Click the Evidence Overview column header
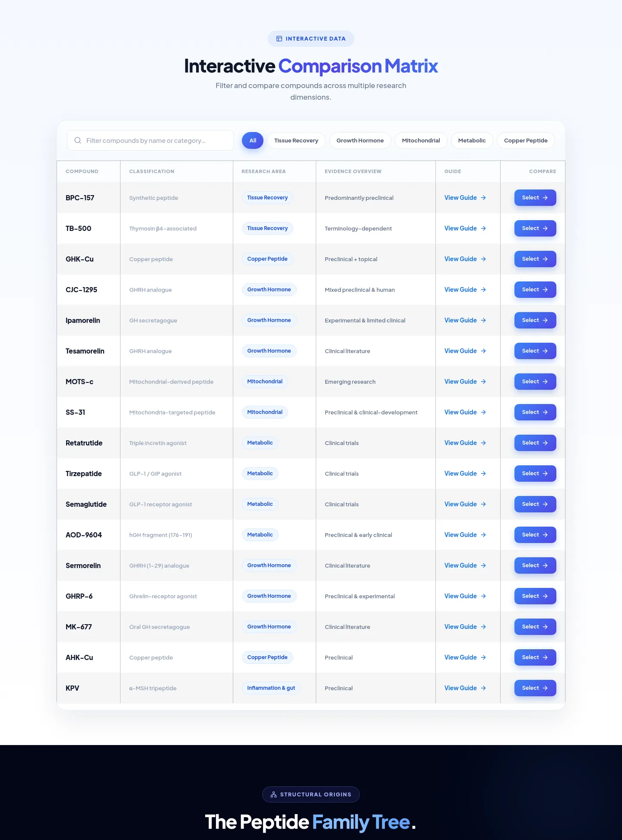 (353, 171)
